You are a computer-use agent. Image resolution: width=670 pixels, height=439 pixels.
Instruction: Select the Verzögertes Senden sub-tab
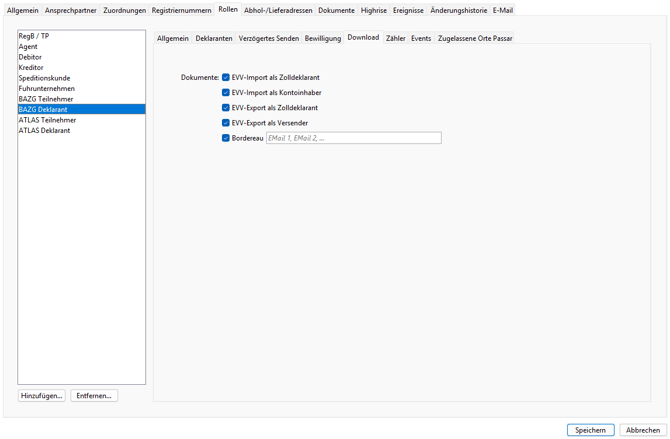pos(268,38)
